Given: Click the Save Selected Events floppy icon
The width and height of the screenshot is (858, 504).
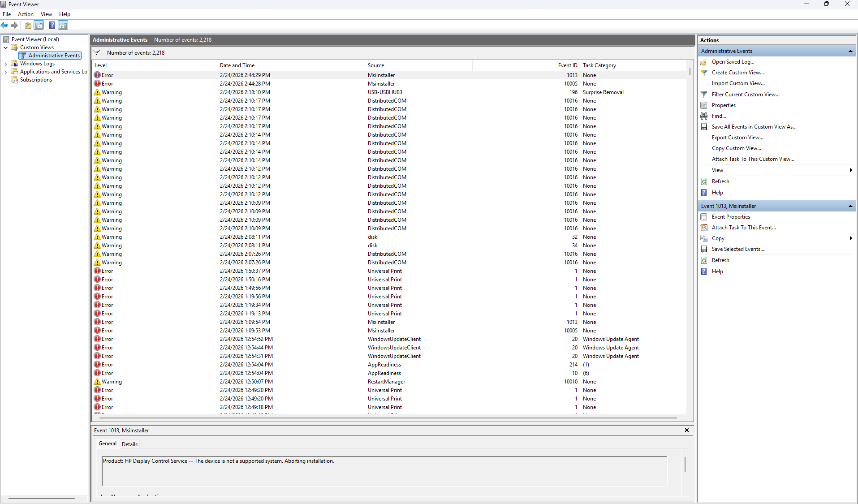Looking at the screenshot, I should coord(704,249).
